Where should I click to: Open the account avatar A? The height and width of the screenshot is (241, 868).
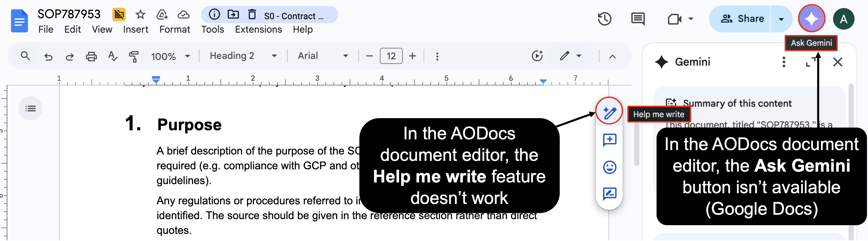point(843,19)
